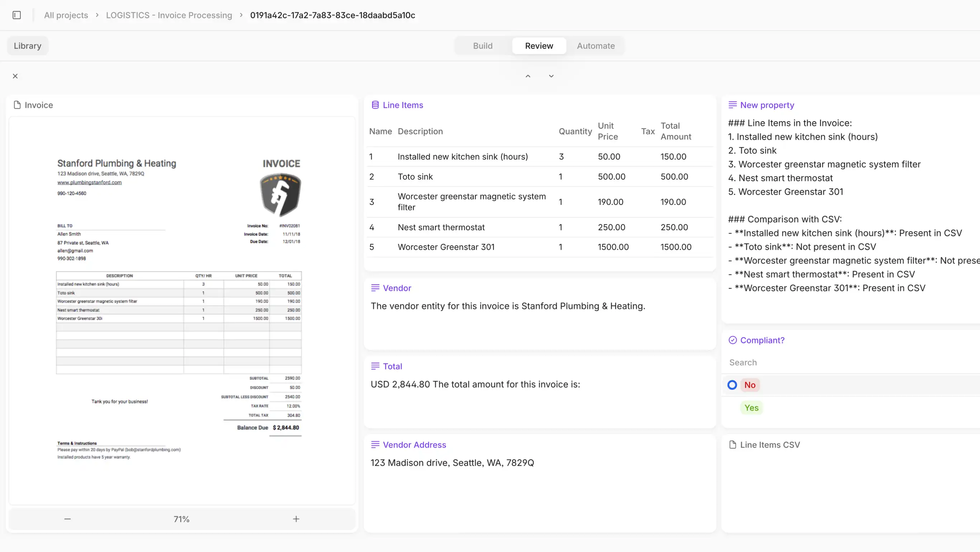Expand the upward chevron navigation arrow
The image size is (980, 552).
click(x=528, y=76)
